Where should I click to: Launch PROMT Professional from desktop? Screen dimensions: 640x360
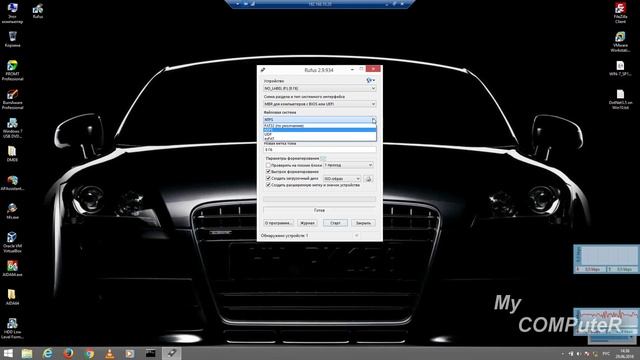click(x=12, y=70)
